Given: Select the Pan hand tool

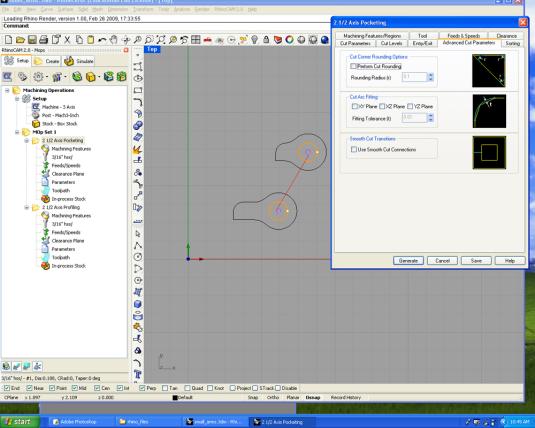Looking at the screenshot, I should pos(114,40).
